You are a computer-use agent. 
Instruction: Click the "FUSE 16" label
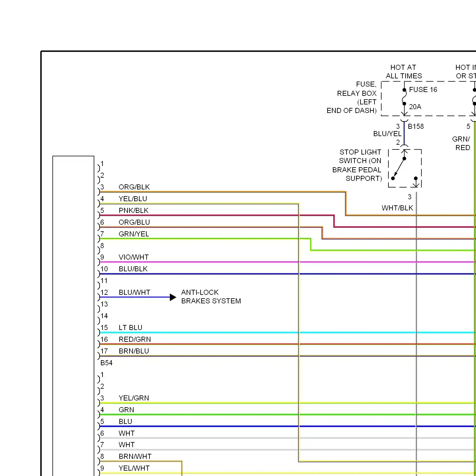click(x=423, y=90)
